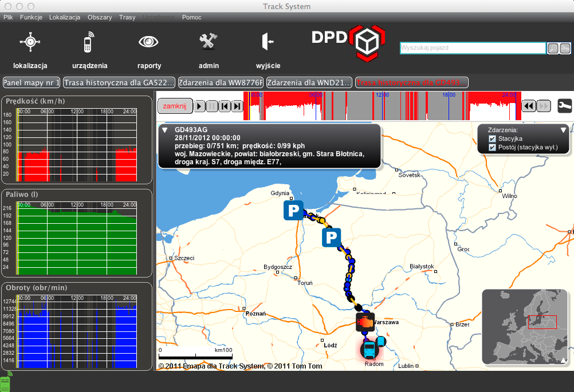The image size is (574, 392).
Task: Open the Pomoc menu
Action: tap(191, 17)
